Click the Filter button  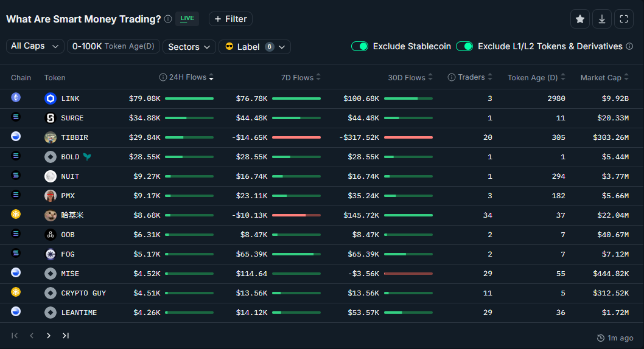pyautogui.click(x=231, y=19)
